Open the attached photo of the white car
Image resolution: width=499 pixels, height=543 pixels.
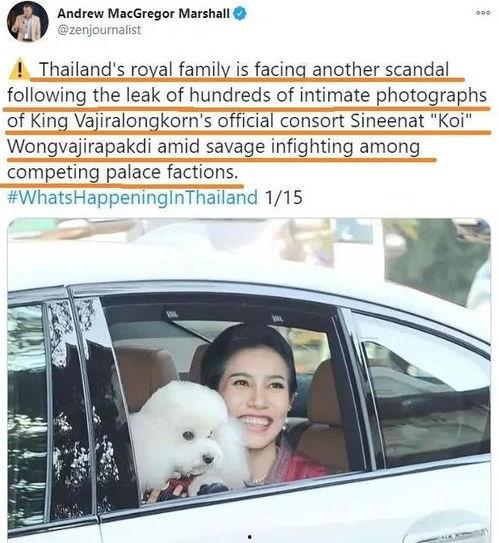(249, 380)
